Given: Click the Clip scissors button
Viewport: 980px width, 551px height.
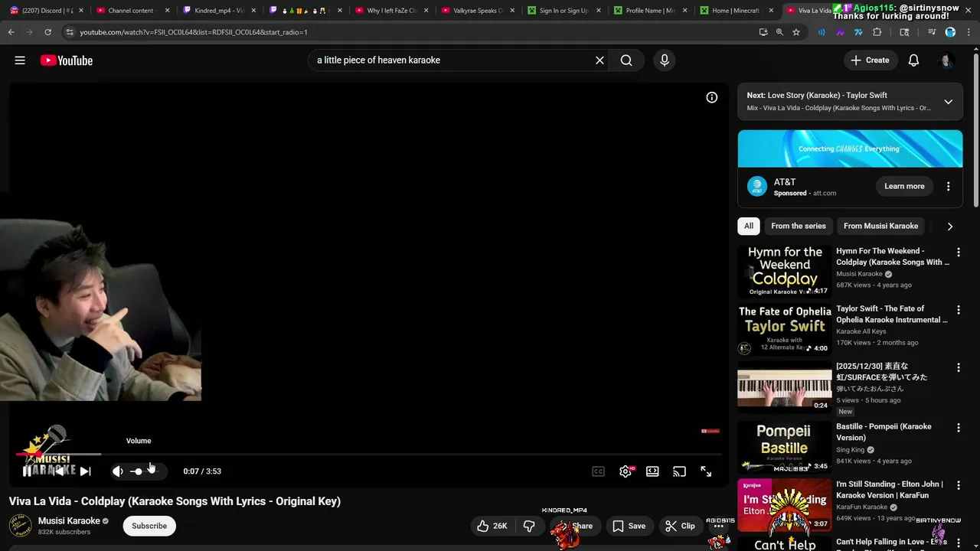Looking at the screenshot, I should tap(680, 526).
